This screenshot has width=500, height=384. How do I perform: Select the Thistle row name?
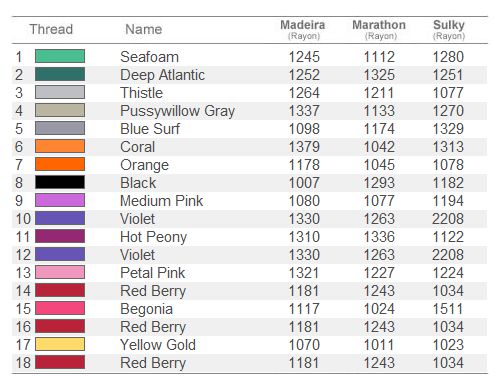click(142, 93)
